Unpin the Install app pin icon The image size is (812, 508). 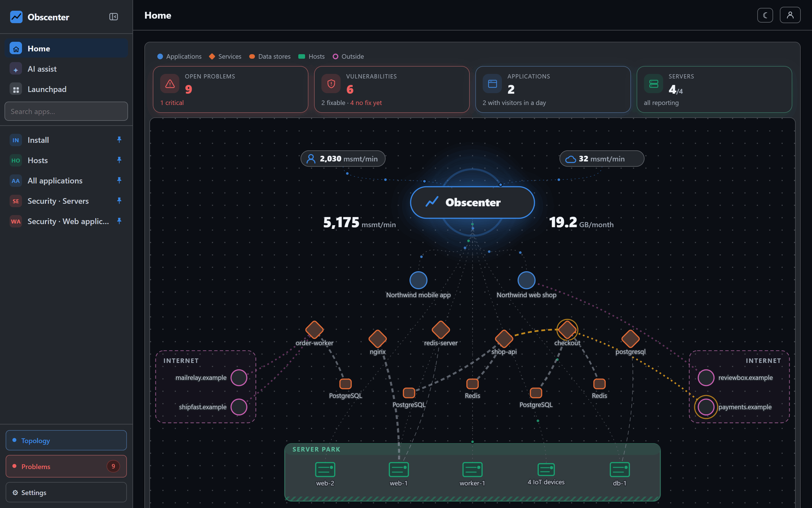pyautogui.click(x=119, y=139)
